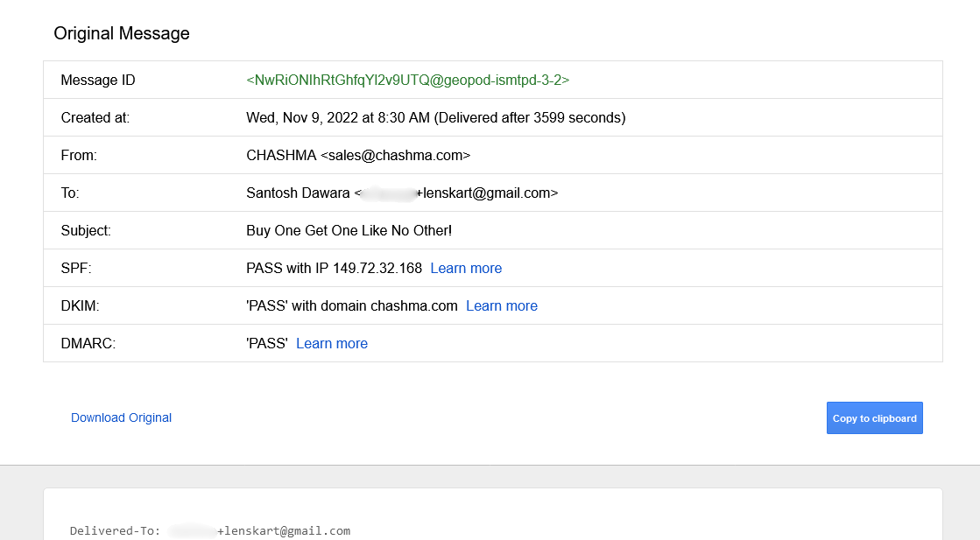Screen dimensions: 980x540
Task: Click Learn more link in DKIM row
Action: (502, 306)
